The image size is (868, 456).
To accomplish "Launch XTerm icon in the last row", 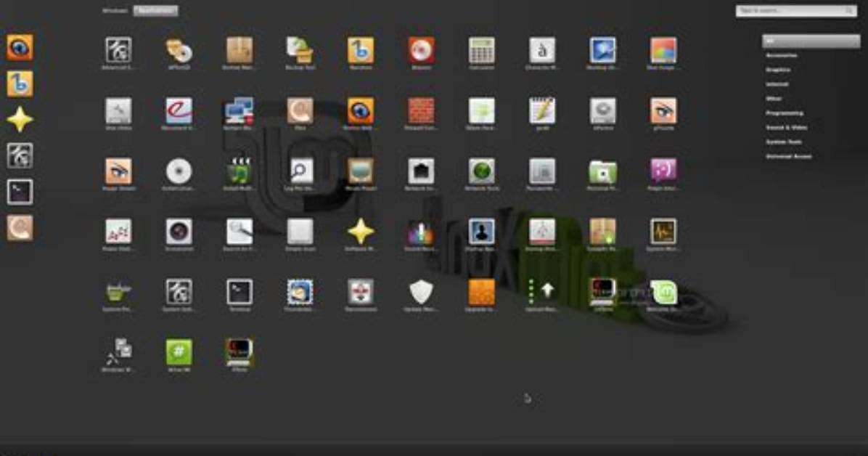I will pyautogui.click(x=239, y=352).
